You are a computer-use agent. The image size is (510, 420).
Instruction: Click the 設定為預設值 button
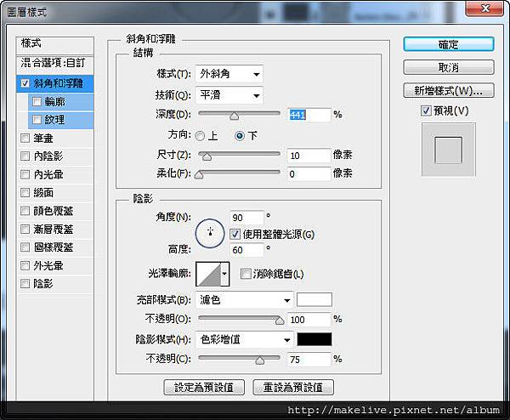[x=204, y=388]
